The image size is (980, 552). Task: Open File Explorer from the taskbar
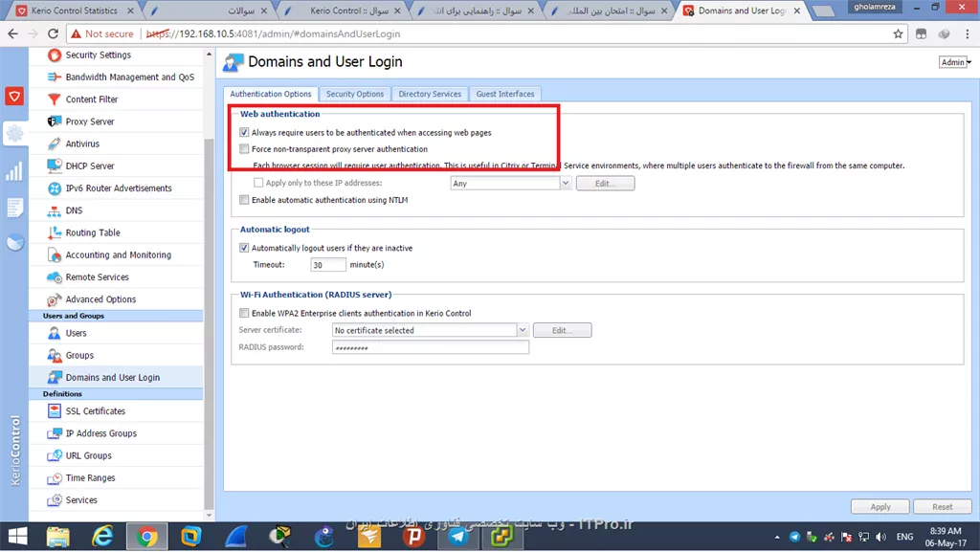[x=58, y=537]
